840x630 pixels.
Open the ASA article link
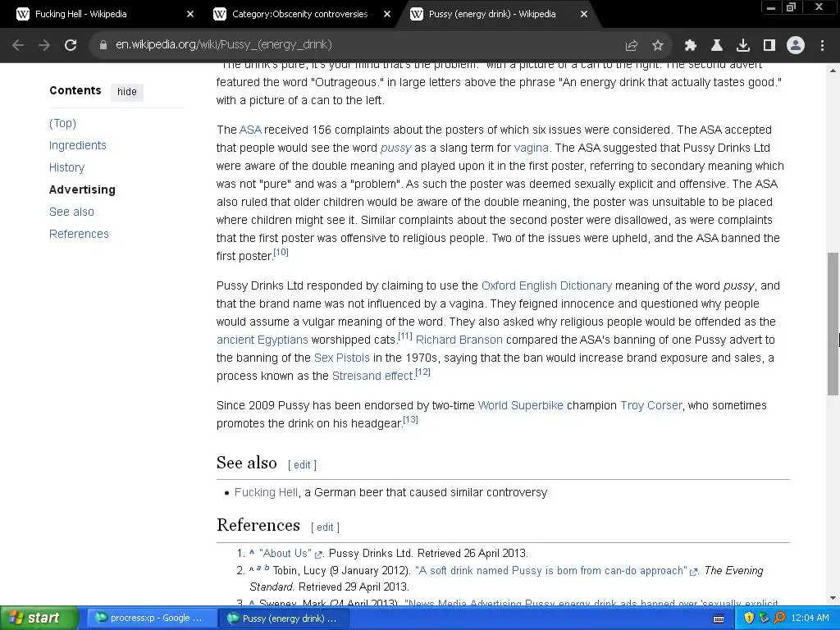click(250, 130)
